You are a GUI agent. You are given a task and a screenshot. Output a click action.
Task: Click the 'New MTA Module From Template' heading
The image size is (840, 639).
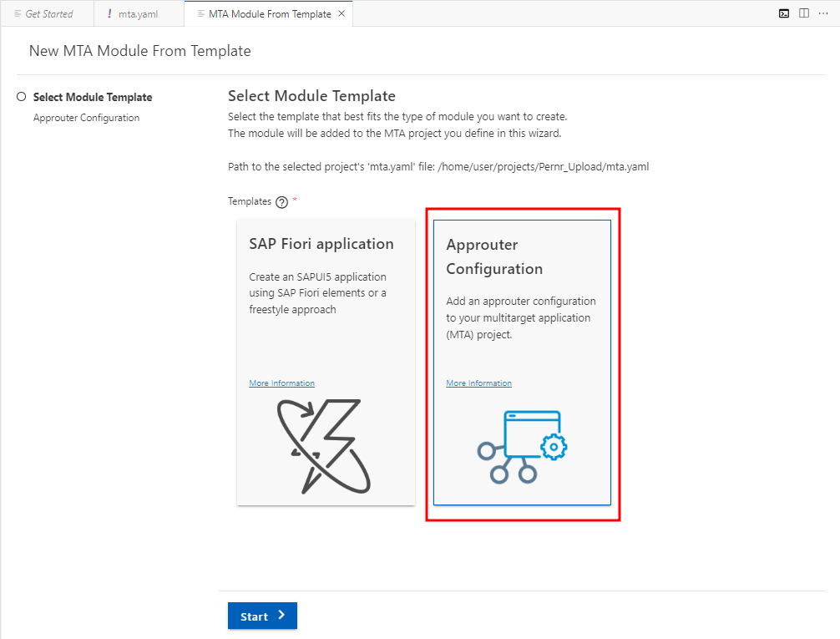(139, 51)
